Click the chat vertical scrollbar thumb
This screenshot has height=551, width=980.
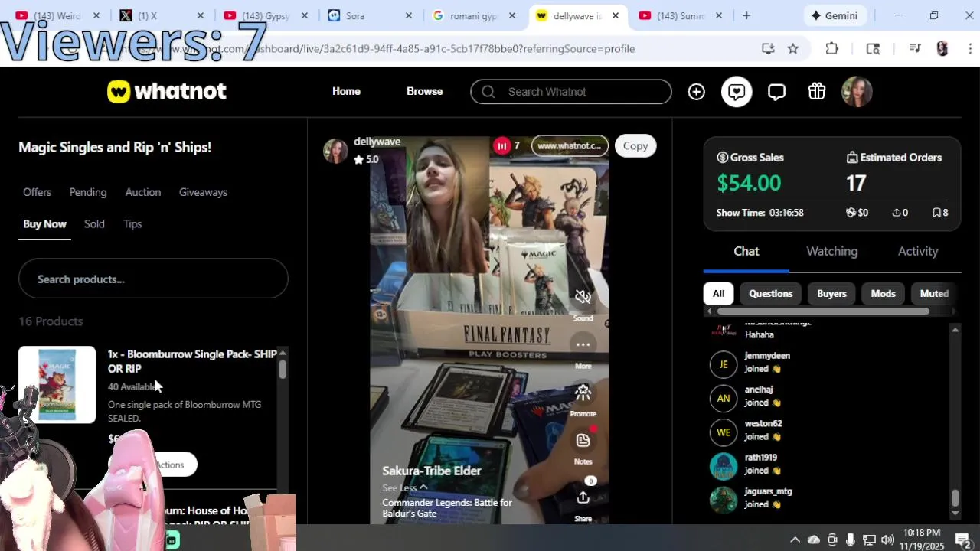(x=955, y=498)
